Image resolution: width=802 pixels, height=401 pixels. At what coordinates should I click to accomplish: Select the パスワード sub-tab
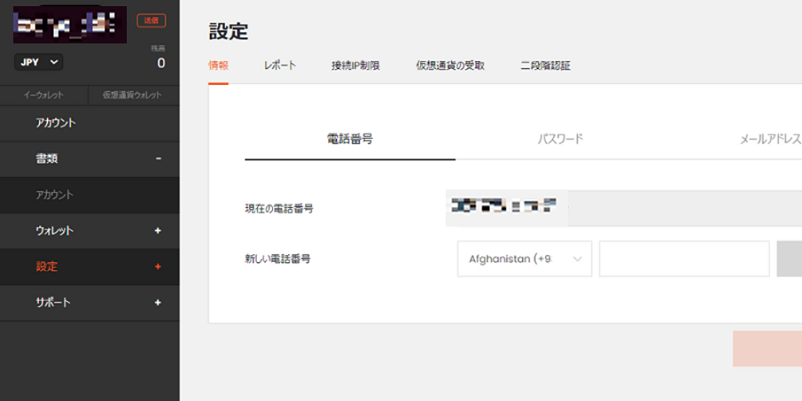(561, 139)
